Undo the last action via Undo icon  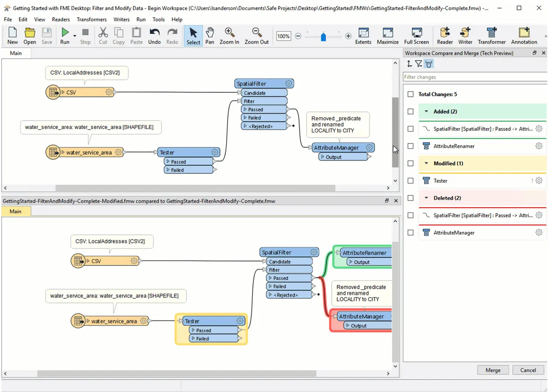154,33
